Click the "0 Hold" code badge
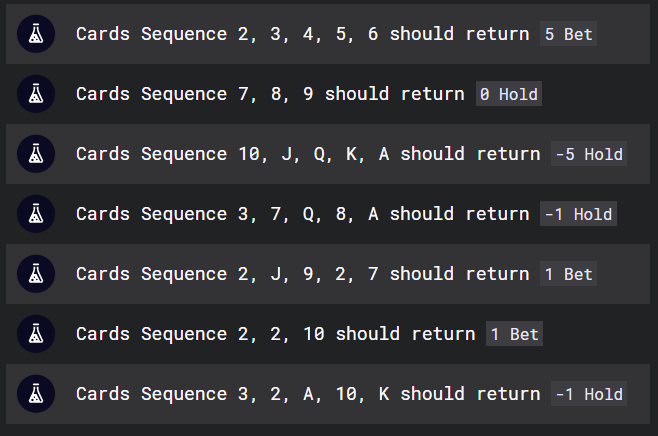658x436 pixels. pyautogui.click(x=509, y=94)
